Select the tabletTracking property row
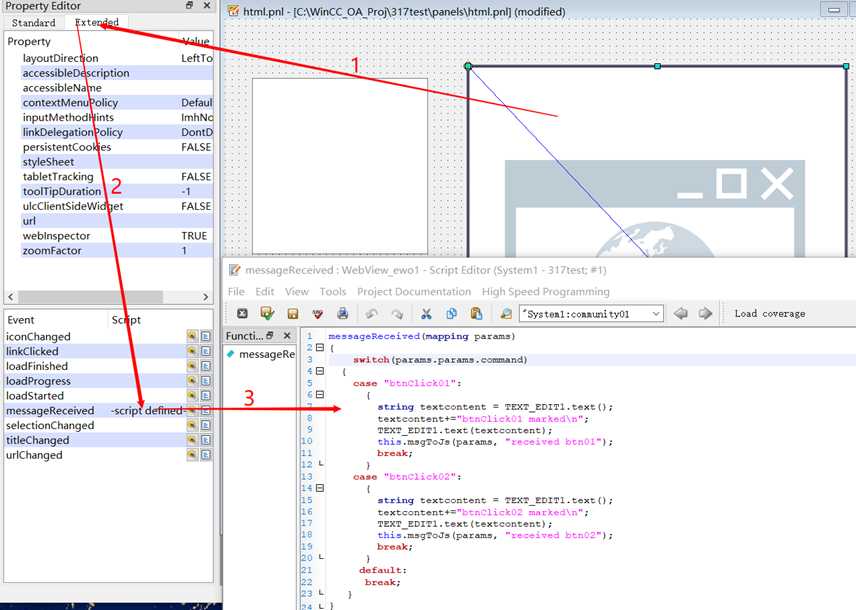The image size is (856, 610). [117, 177]
